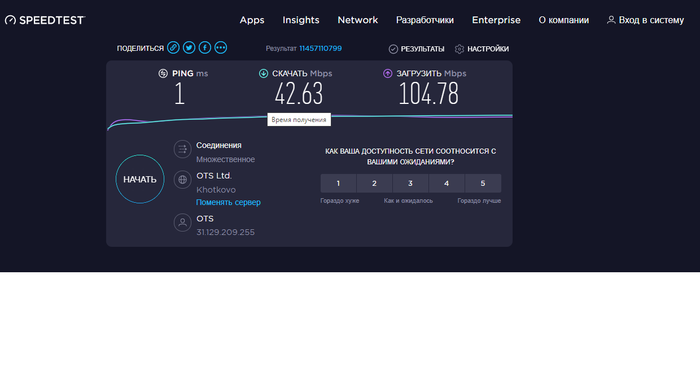Open the Insights menu

pyautogui.click(x=301, y=20)
